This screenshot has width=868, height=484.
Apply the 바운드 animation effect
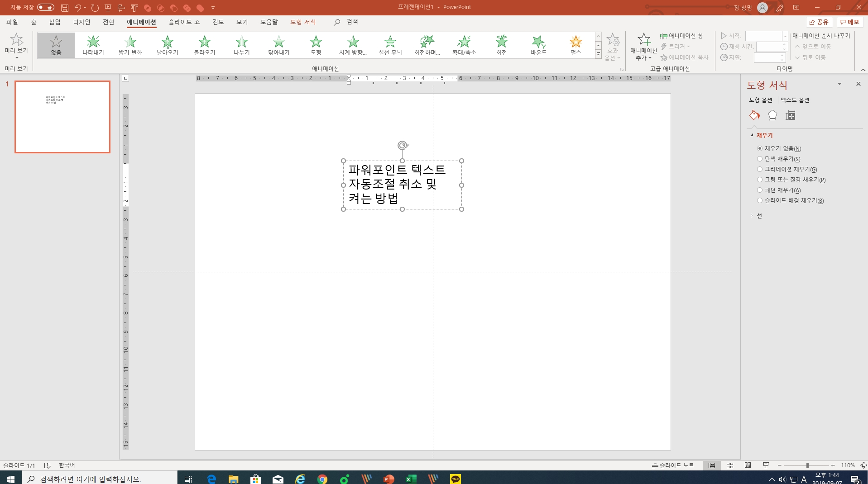point(539,45)
